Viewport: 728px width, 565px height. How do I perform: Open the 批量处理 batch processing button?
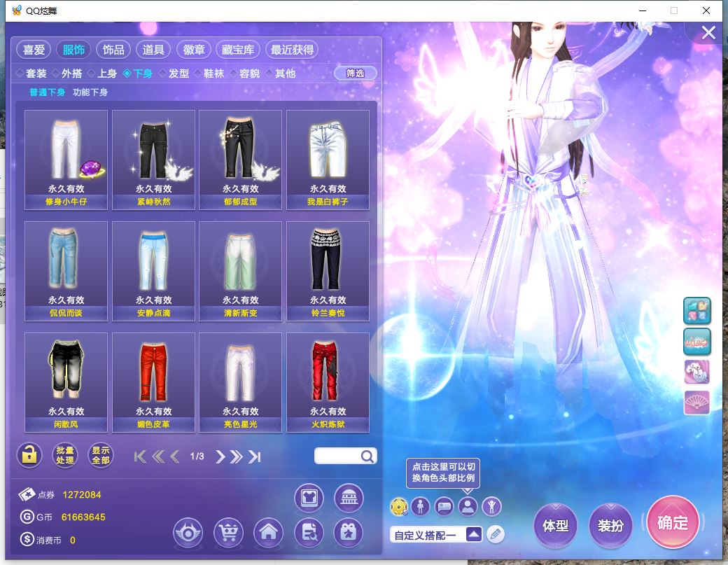click(x=65, y=455)
